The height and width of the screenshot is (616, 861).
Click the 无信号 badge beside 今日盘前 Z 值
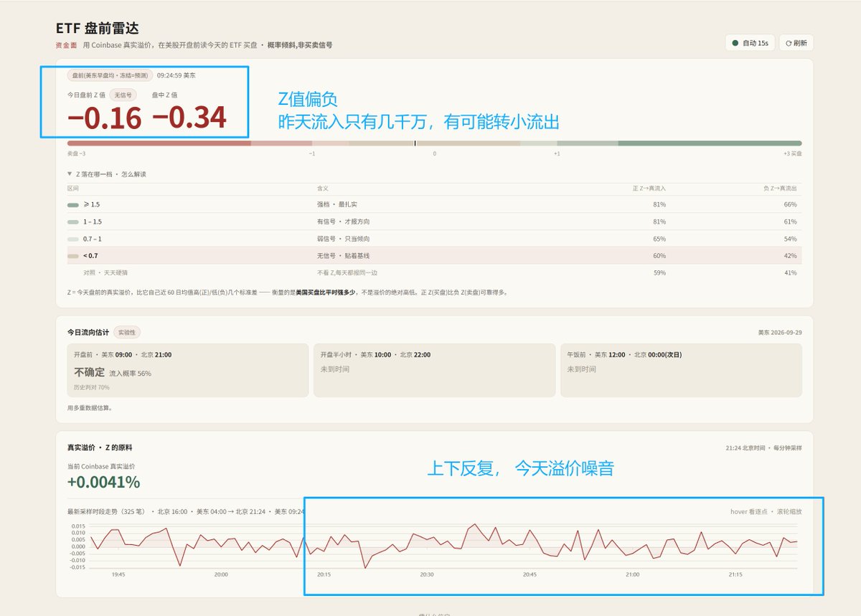click(x=123, y=95)
